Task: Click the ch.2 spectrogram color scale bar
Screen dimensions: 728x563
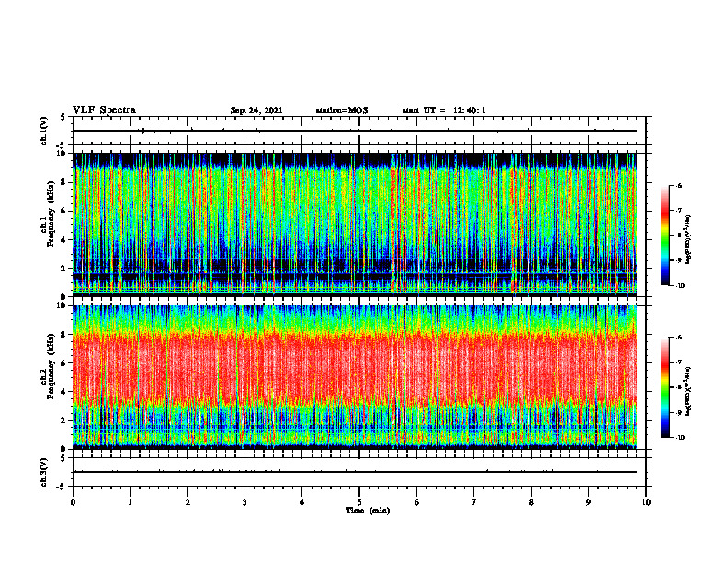Action: tap(665, 387)
